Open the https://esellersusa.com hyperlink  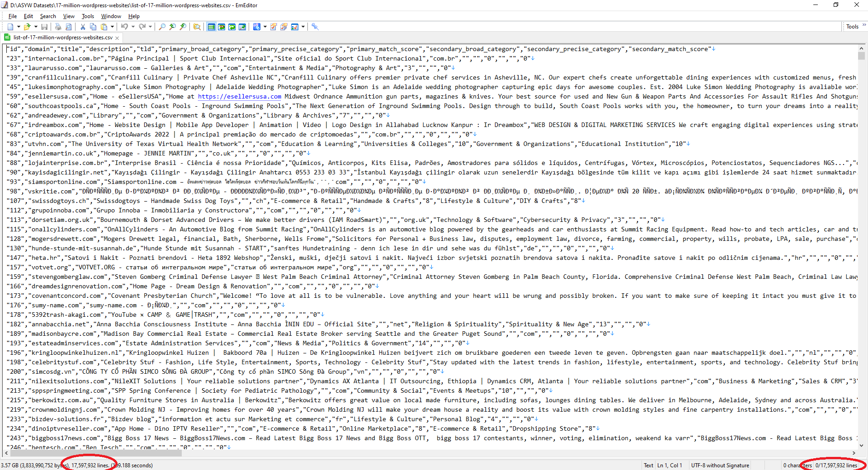pos(239,96)
